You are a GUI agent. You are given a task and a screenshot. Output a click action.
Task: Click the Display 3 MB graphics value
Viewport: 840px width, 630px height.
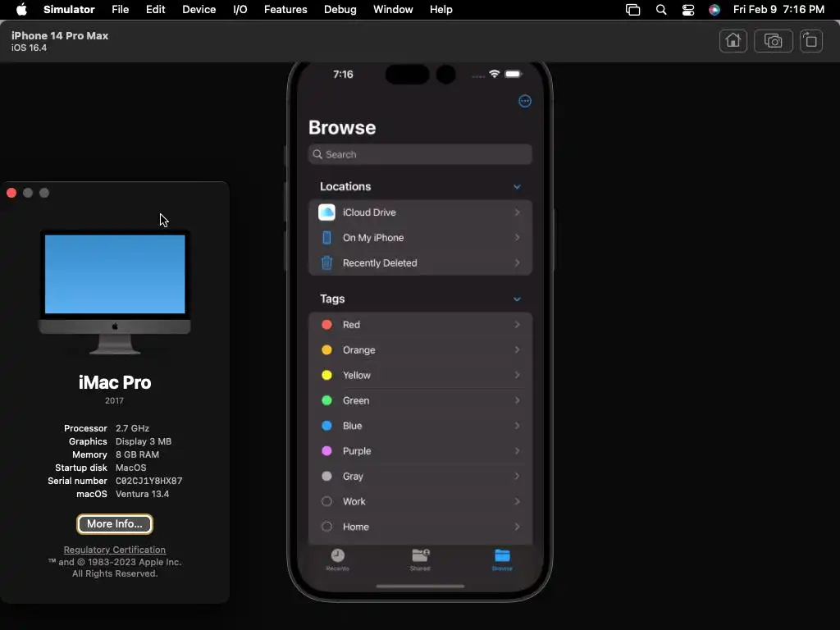point(144,441)
